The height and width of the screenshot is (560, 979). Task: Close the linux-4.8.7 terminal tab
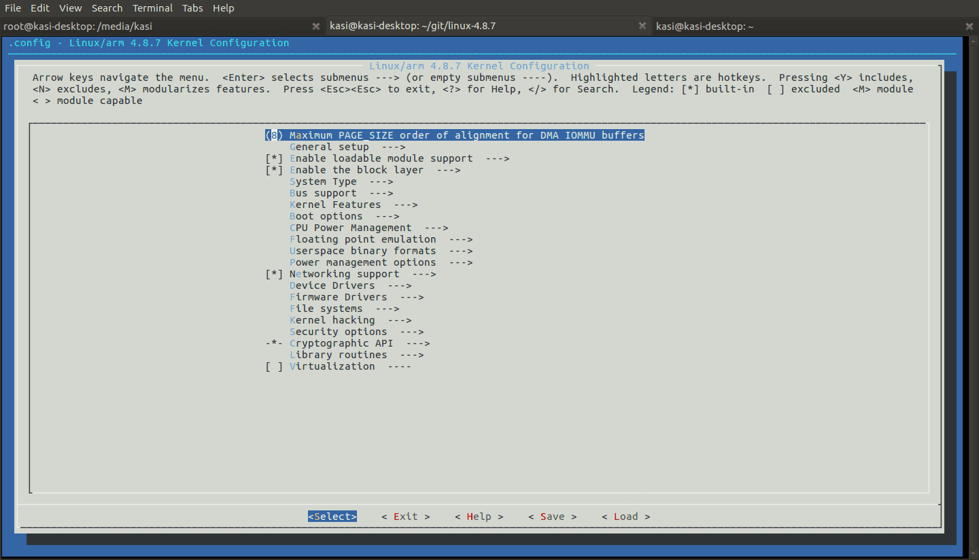pyautogui.click(x=642, y=27)
